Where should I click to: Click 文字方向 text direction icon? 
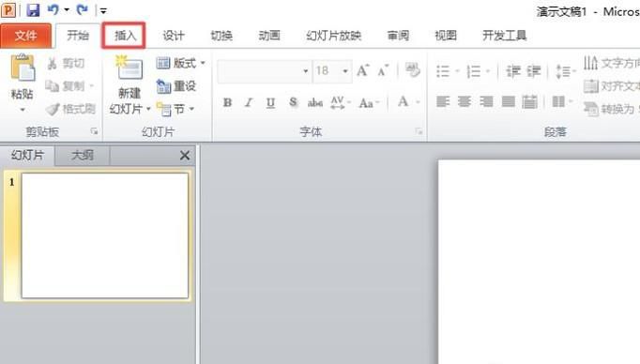coord(590,63)
